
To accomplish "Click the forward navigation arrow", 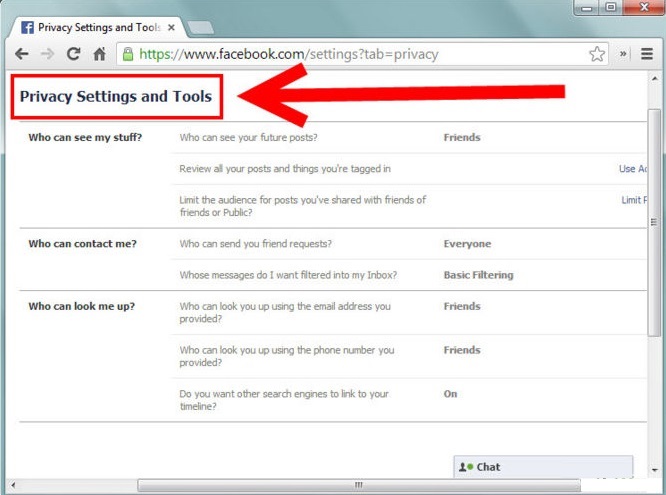I will 48,54.
